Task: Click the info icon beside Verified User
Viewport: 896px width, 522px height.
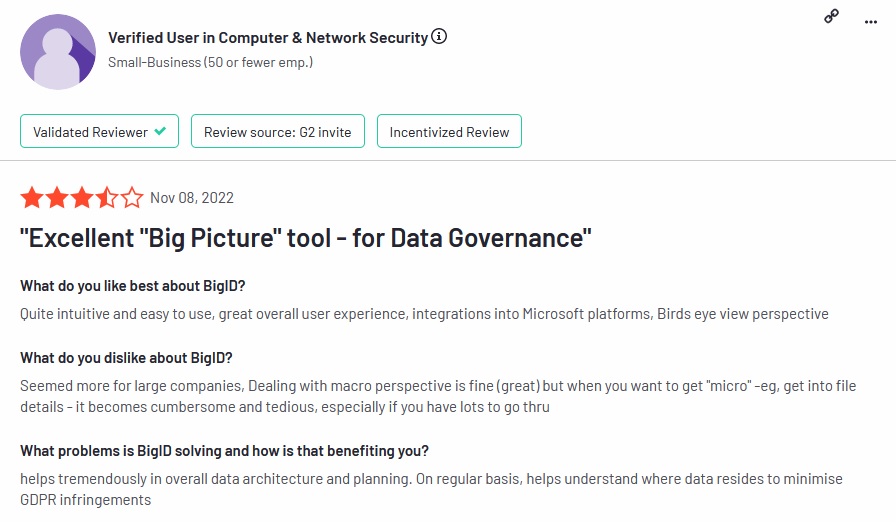Action: pyautogui.click(x=439, y=37)
